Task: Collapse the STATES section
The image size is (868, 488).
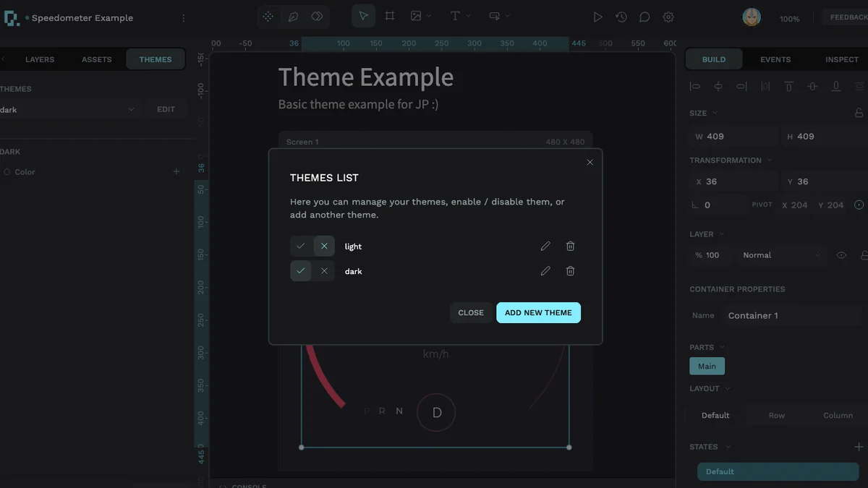Action: coord(728,447)
